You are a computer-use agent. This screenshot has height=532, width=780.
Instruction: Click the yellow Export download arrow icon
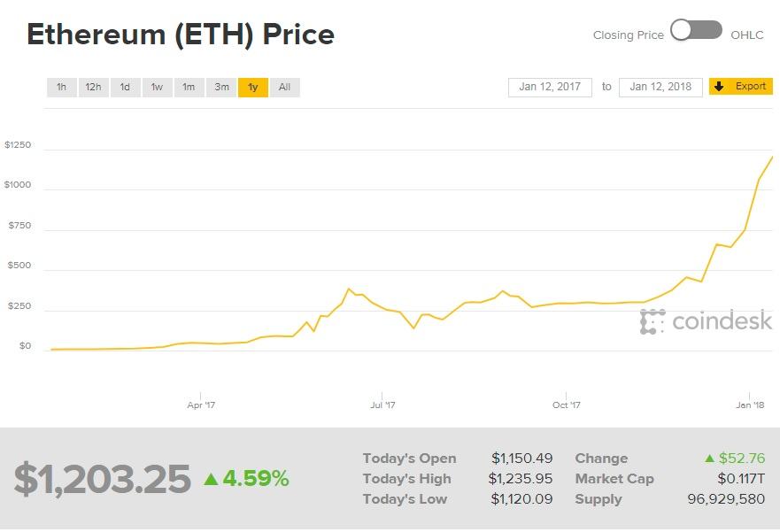coord(718,86)
